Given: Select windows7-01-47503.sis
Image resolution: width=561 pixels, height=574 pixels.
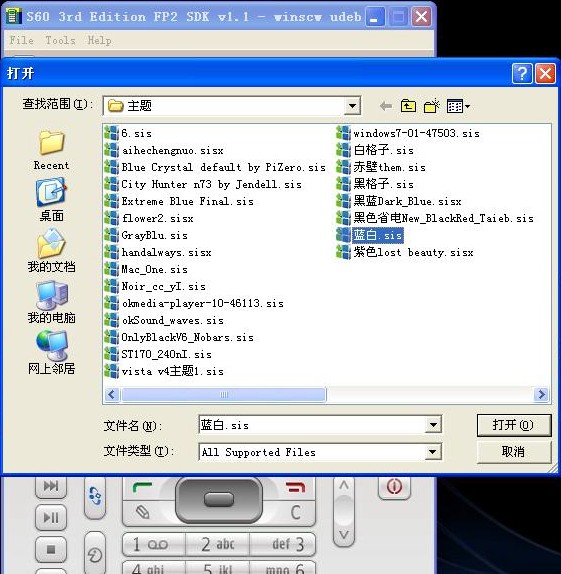Looking at the screenshot, I should click(408, 133).
